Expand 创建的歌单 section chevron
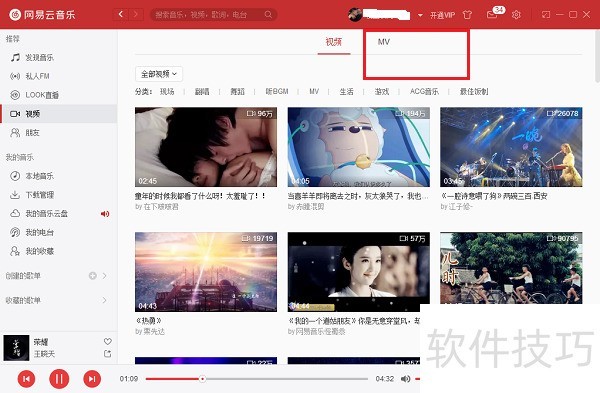The width and height of the screenshot is (600, 393). tap(104, 276)
